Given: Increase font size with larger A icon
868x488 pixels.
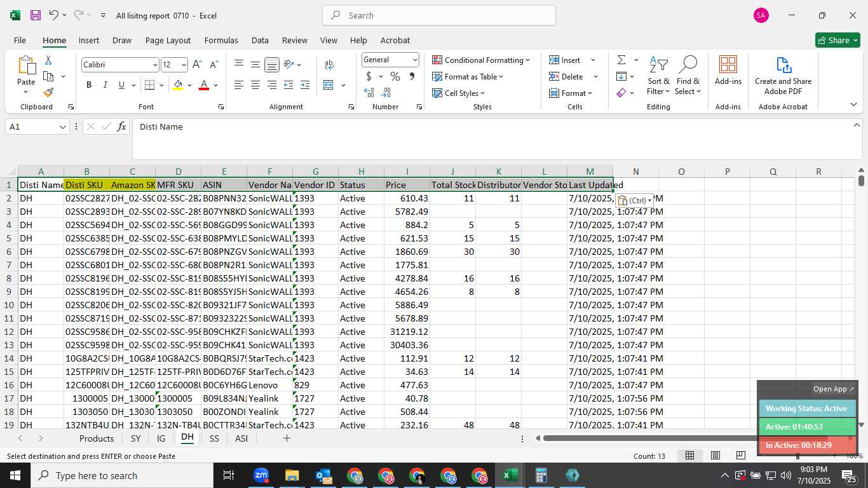Looking at the screenshot, I should (x=197, y=65).
